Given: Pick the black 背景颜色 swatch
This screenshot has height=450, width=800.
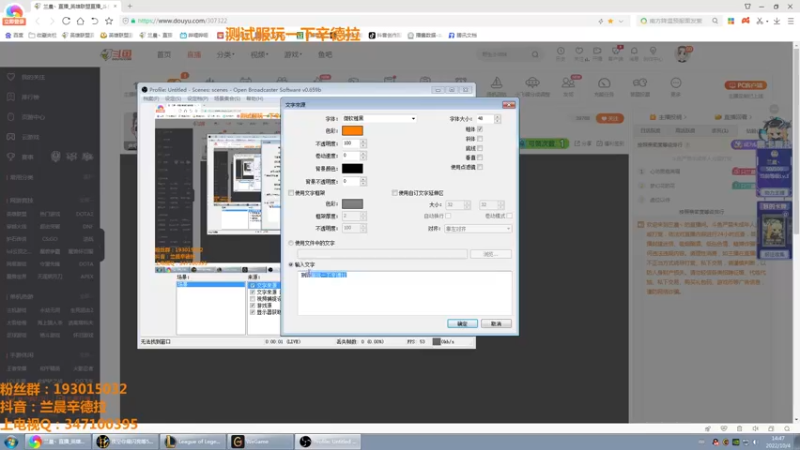Looking at the screenshot, I should (x=353, y=168).
